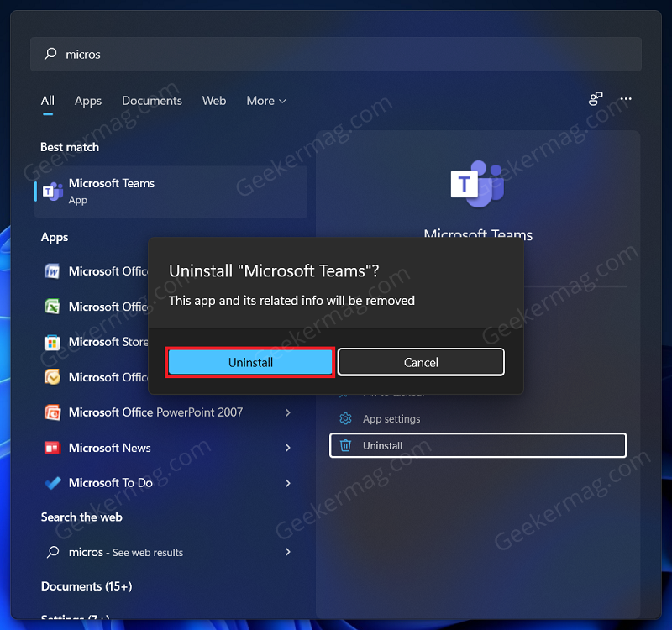This screenshot has width=672, height=630.
Task: Open the feedback people icon
Action: coord(596,98)
